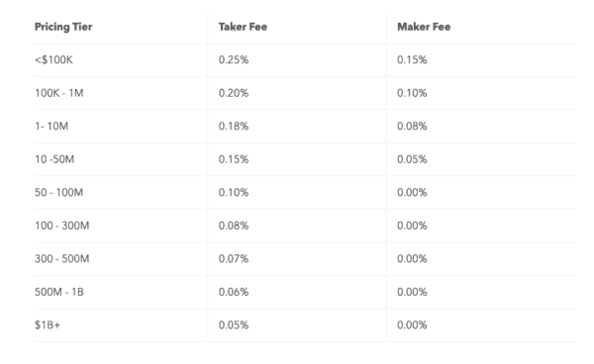Click the maker fee for $1B+ tier
Viewport: 594px width, 364px height.
412,325
